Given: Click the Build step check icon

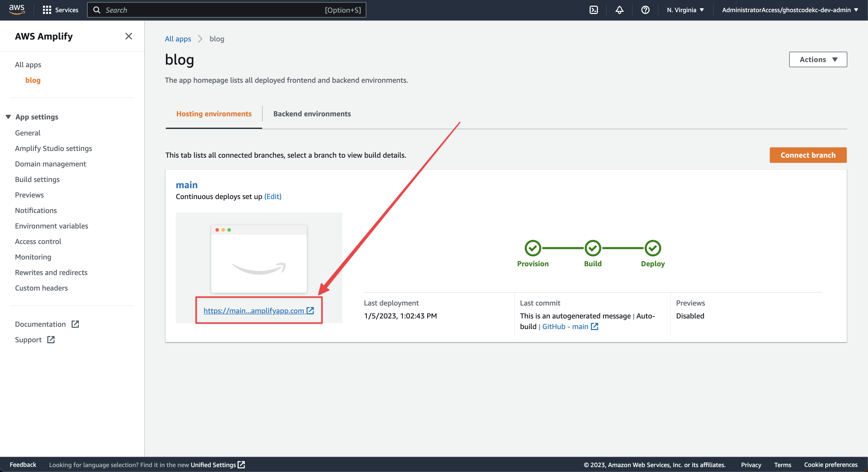Looking at the screenshot, I should click(x=593, y=248).
